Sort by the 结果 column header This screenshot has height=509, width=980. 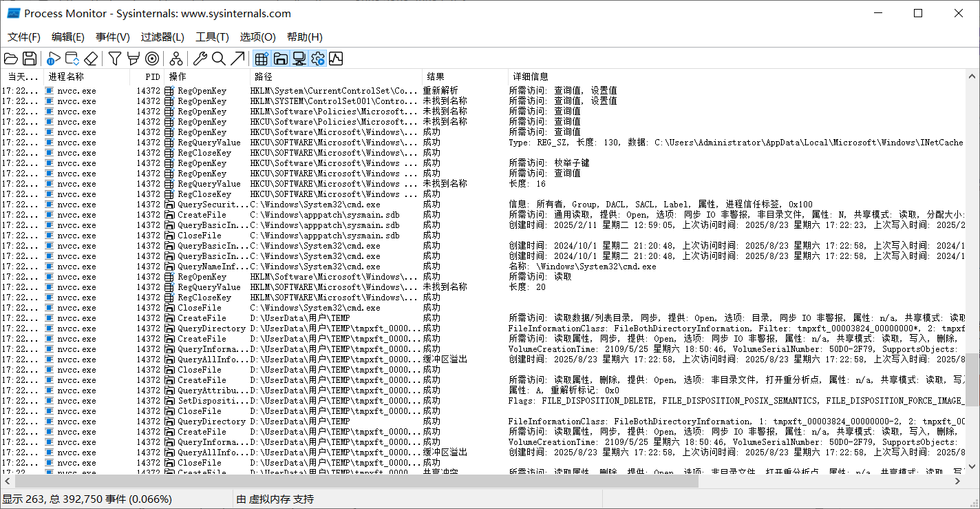tap(465, 76)
